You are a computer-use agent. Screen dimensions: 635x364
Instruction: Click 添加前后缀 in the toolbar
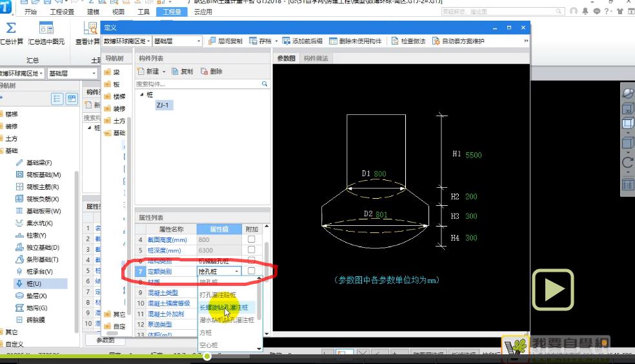(303, 41)
